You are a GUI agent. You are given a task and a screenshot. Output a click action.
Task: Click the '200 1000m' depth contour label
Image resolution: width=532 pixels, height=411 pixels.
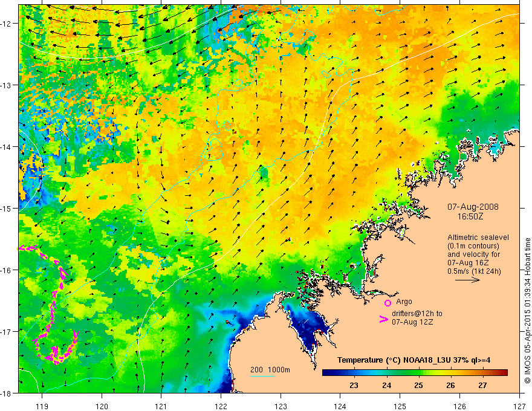point(270,370)
